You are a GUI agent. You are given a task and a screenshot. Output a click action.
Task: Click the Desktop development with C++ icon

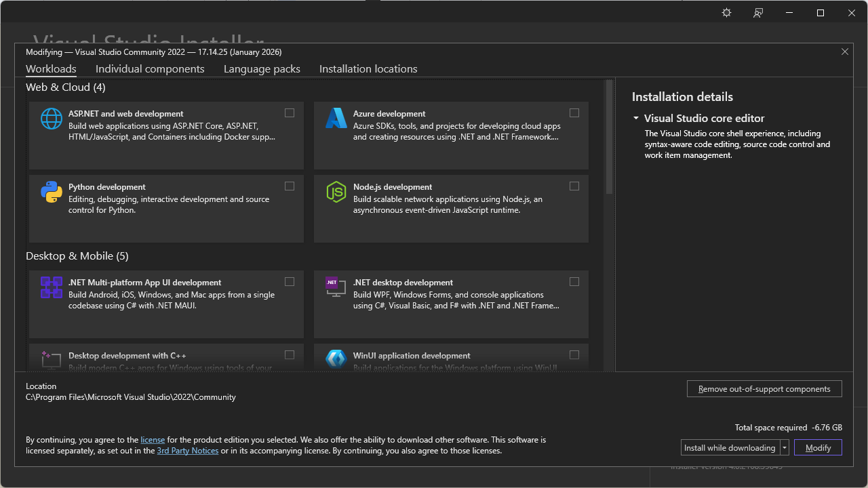tap(52, 360)
